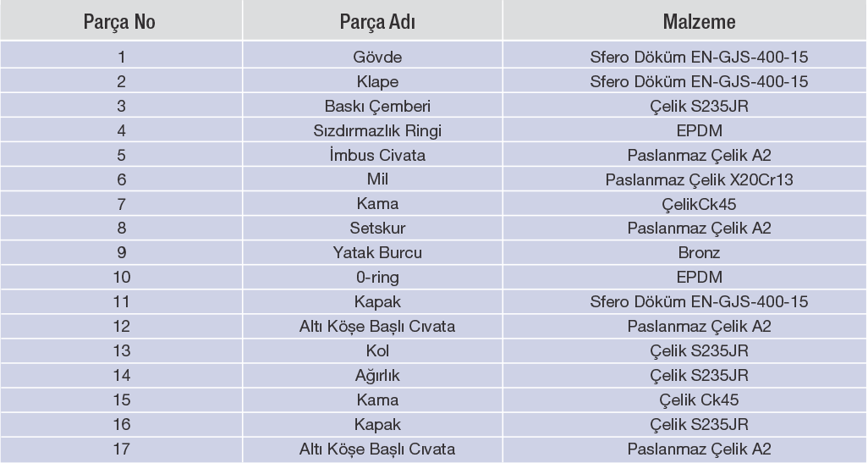Select the 'Kol' part name cell
The image size is (868, 463).
click(376, 350)
